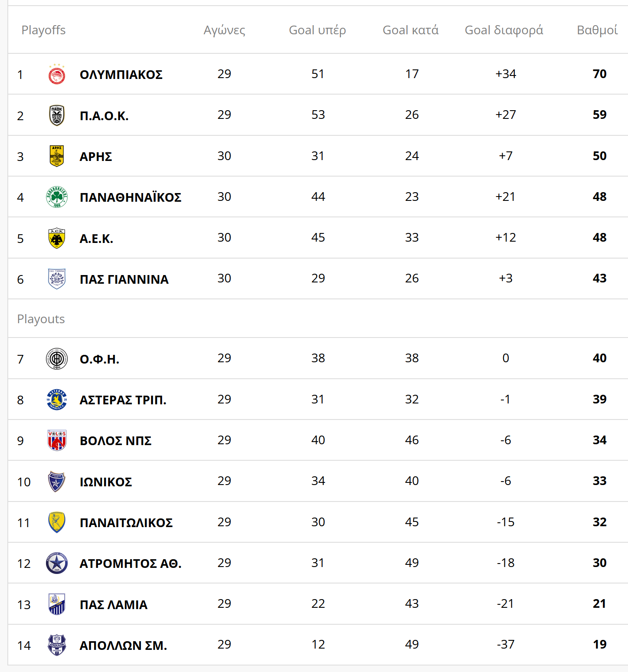Click the green Panathinaikos shamrock logo

click(x=57, y=197)
